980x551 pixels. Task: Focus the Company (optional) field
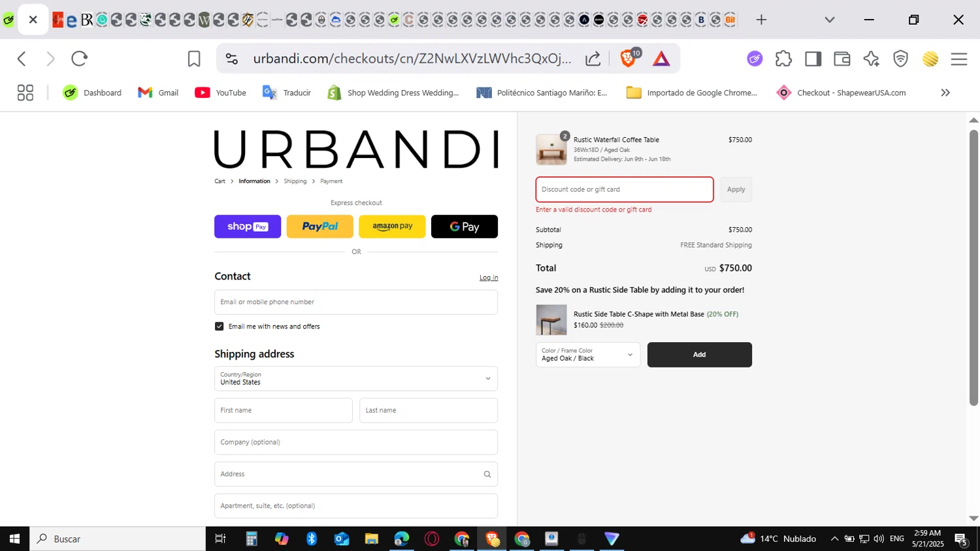tap(356, 443)
